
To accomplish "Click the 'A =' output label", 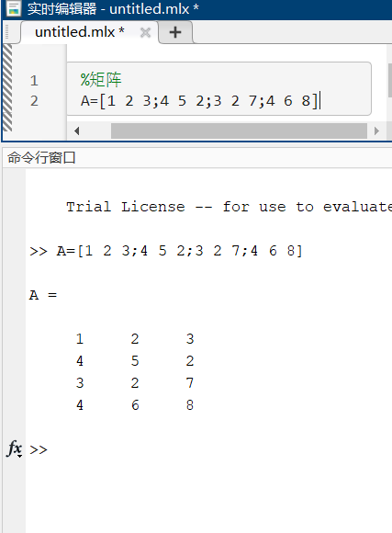I will 43,295.
